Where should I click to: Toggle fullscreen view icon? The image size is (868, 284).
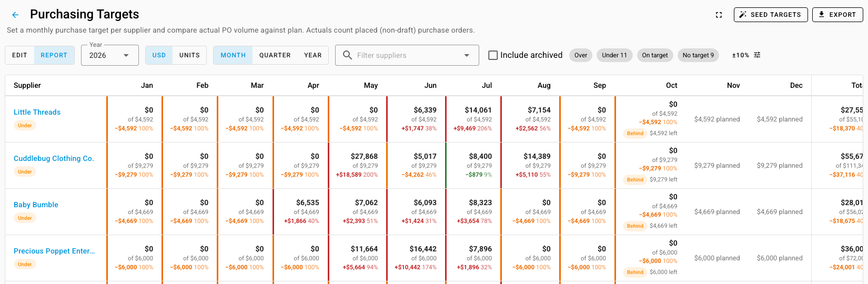pos(719,15)
